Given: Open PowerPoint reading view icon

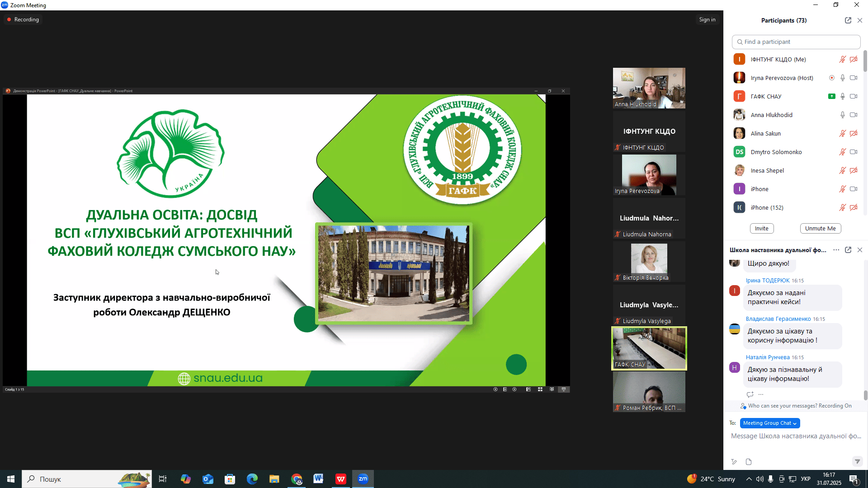Looking at the screenshot, I should (552, 389).
